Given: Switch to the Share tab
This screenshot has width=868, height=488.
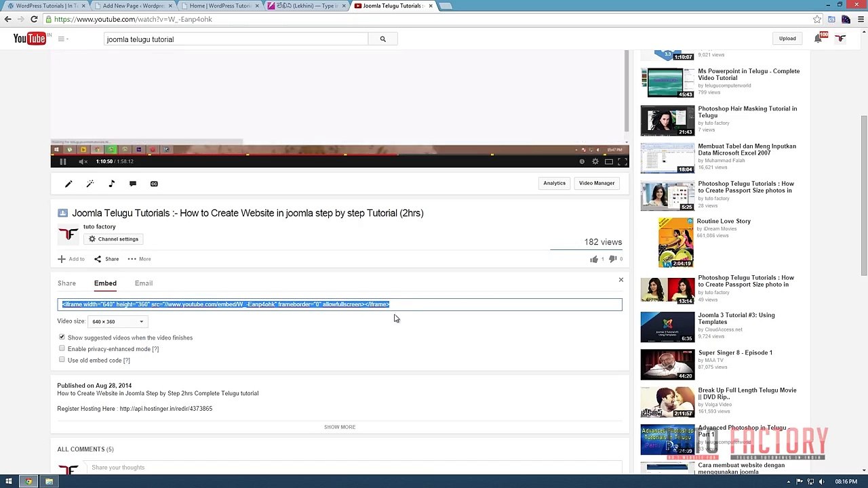Looking at the screenshot, I should 66,283.
